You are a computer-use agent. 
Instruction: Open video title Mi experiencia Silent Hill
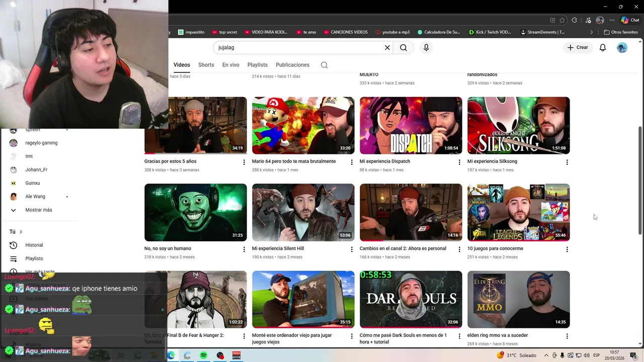point(278,248)
